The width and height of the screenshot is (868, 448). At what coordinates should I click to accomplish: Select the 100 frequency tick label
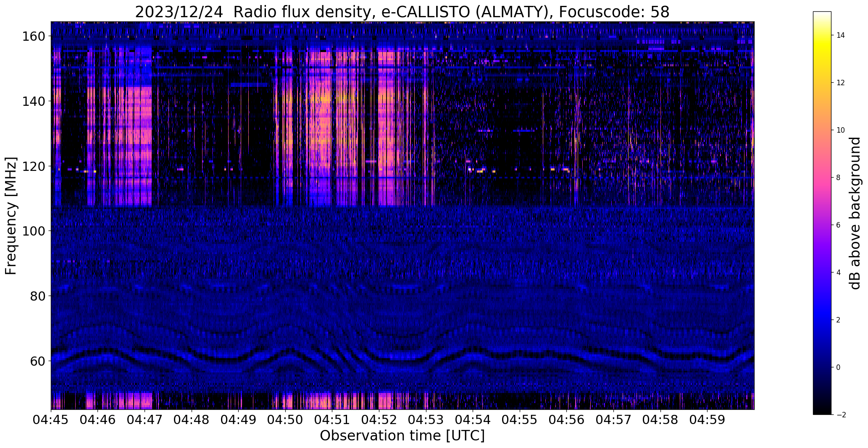tap(33, 231)
